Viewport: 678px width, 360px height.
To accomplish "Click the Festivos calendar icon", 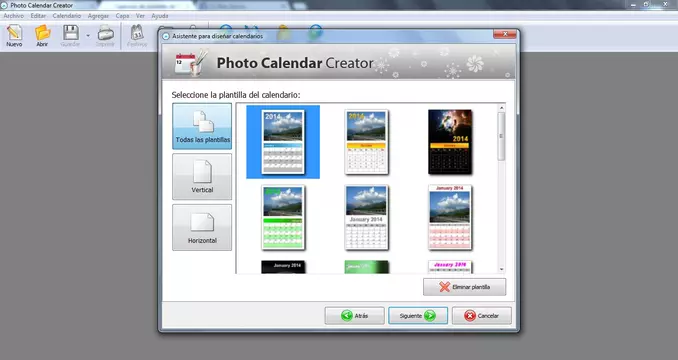I will tap(137, 35).
